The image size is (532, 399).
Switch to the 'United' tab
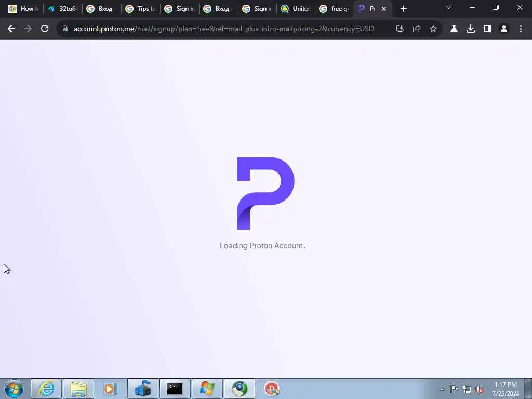[x=297, y=9]
